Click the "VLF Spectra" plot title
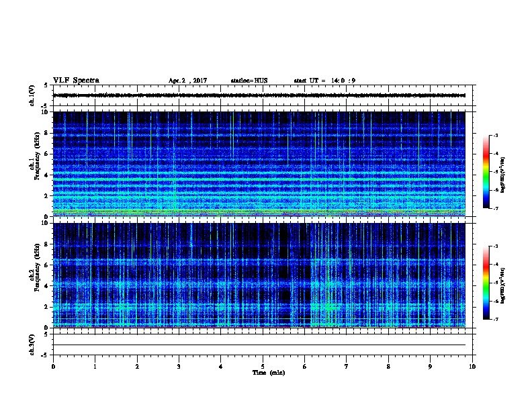 76,81
